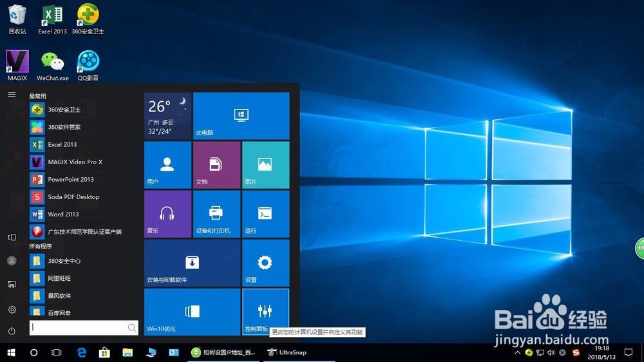The image size is (644, 362).
Task: Expand the start menu hamburger button
Action: click(x=12, y=95)
